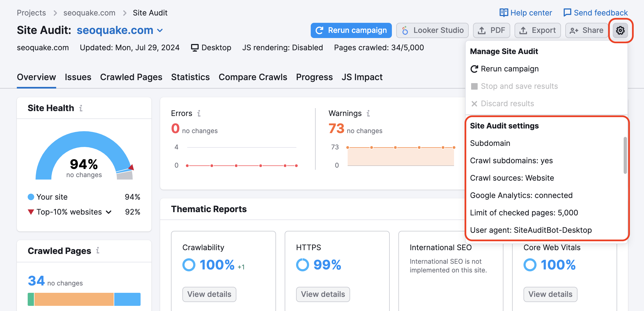Screen dimensions: 644x311
Task: Click the Crawlability donut progress icon
Action: click(x=189, y=265)
